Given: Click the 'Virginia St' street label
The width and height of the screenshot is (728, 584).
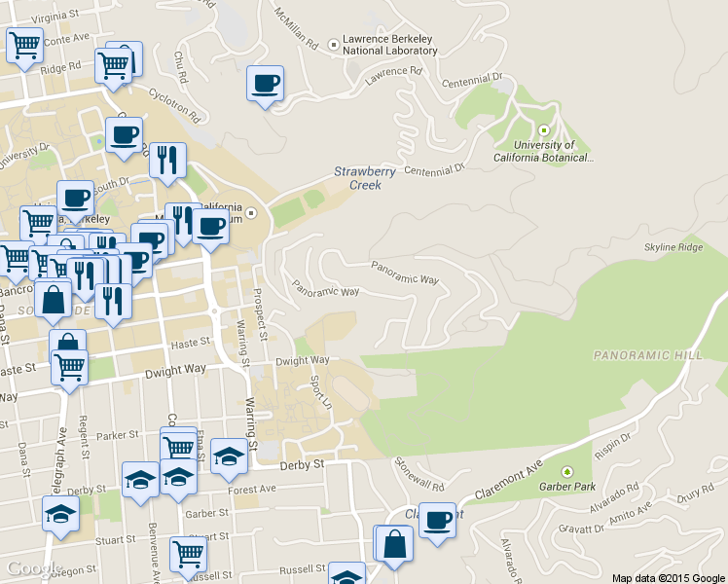Looking at the screenshot, I should (x=55, y=17).
